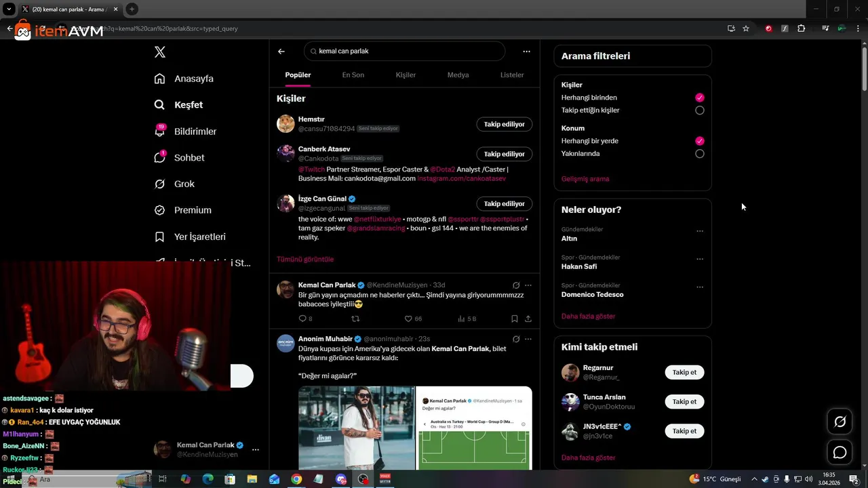Open File Explorer from the taskbar
Screen dimensions: 868x488
[x=252, y=479]
